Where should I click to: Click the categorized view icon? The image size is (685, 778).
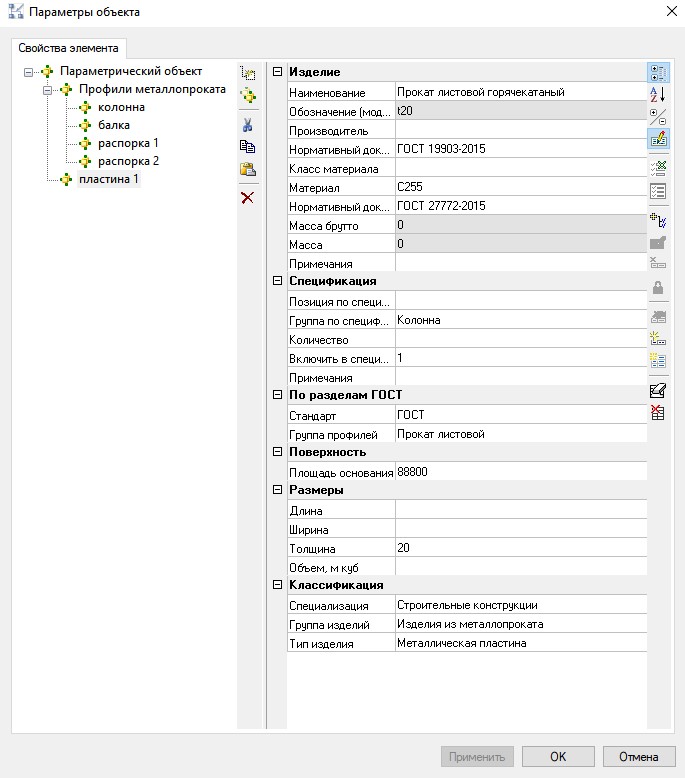pos(658,72)
